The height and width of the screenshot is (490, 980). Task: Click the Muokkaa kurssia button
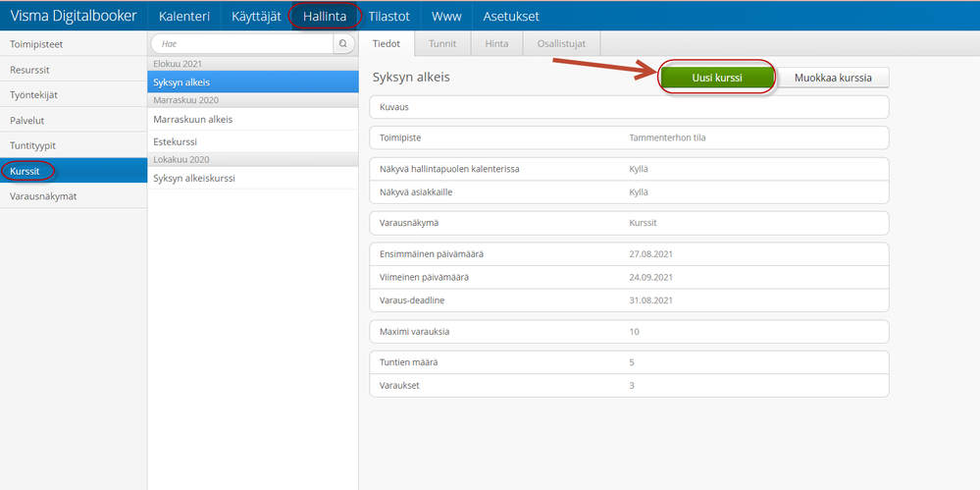[x=833, y=79]
